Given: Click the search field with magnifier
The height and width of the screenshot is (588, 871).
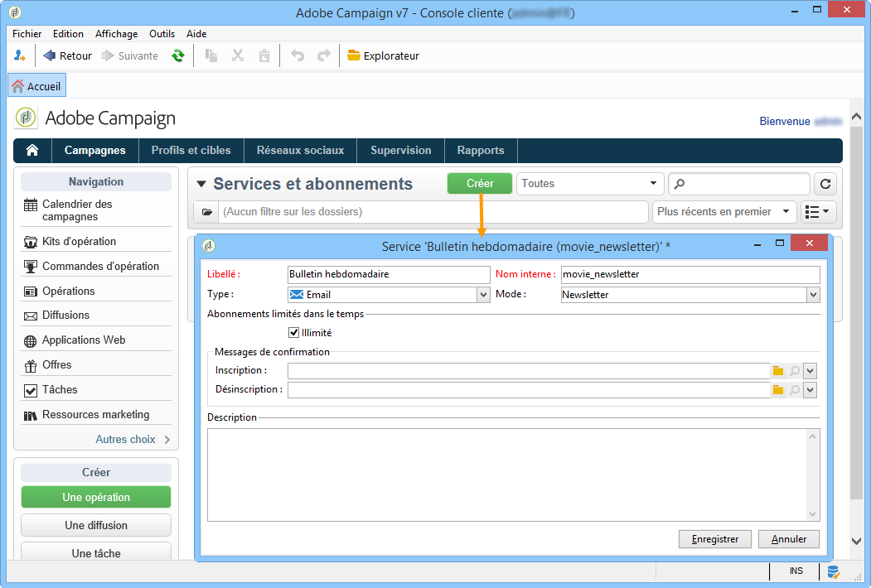Looking at the screenshot, I should (739, 184).
